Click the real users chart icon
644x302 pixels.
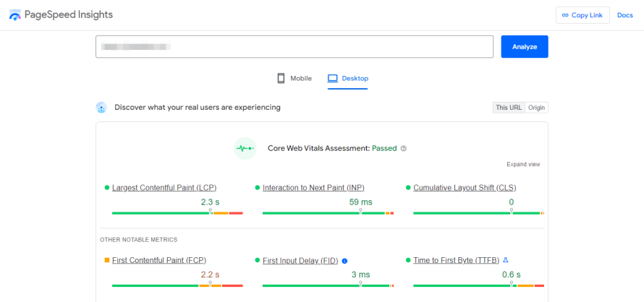click(x=101, y=108)
